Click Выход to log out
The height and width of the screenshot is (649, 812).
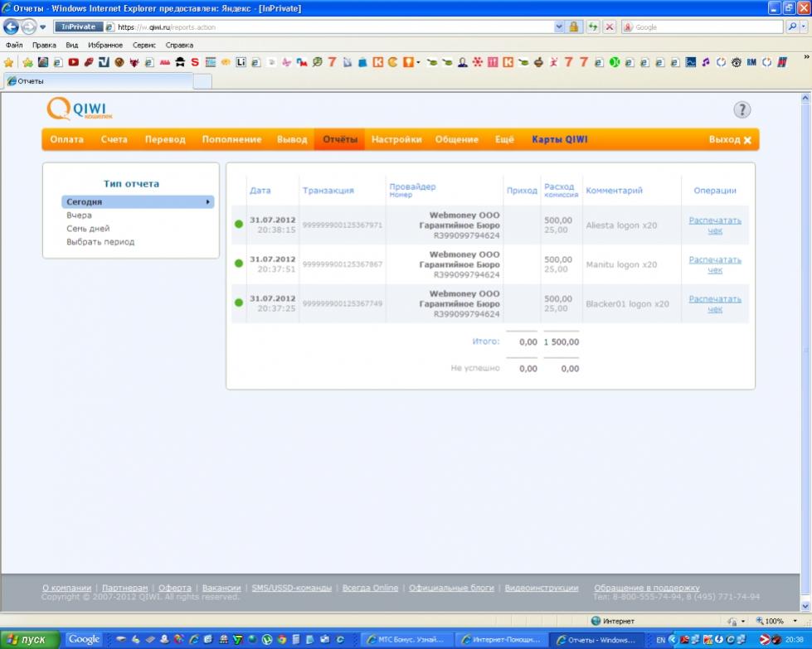coord(729,140)
